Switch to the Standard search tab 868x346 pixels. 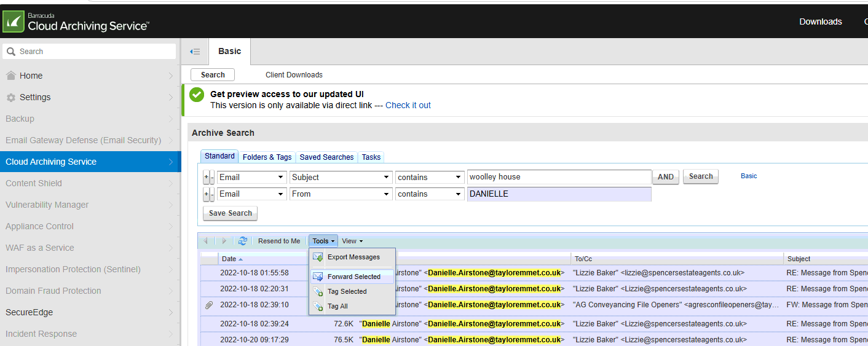coord(219,156)
